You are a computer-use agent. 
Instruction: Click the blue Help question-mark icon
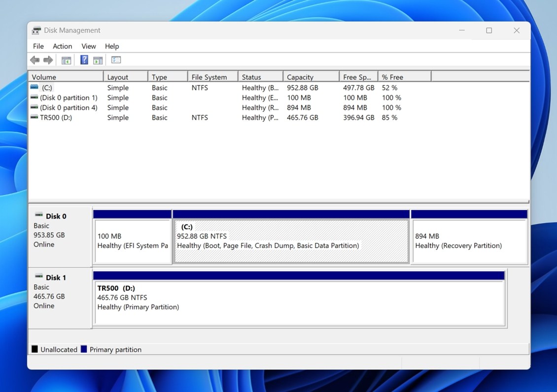84,60
